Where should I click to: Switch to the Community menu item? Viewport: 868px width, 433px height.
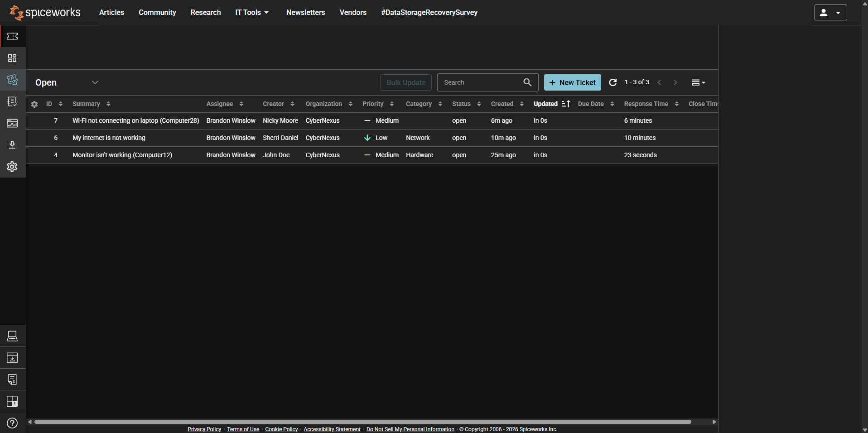[x=157, y=12]
